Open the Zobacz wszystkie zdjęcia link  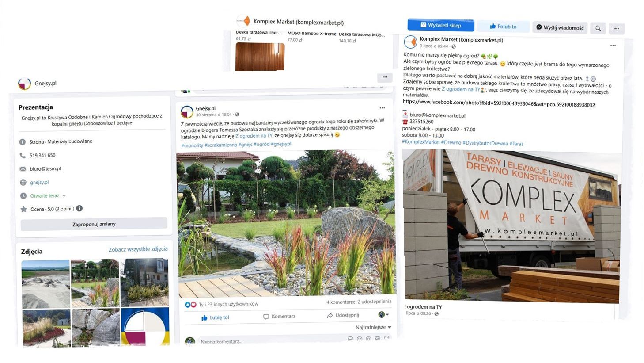coord(138,249)
